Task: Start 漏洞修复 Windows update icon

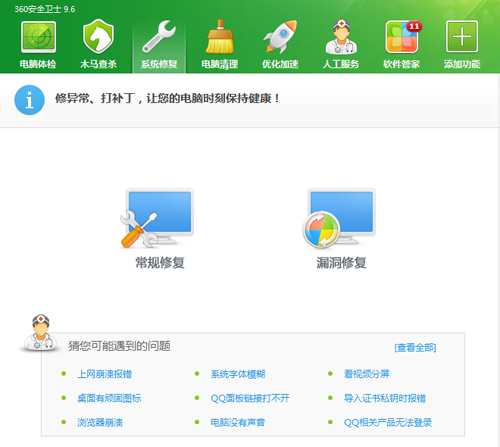Action: click(x=339, y=218)
